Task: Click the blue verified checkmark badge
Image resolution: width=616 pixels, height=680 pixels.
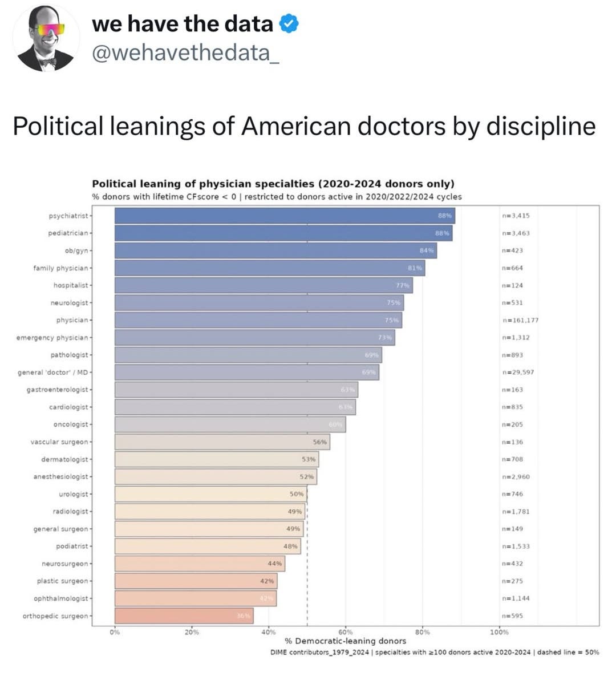Action: (x=289, y=23)
